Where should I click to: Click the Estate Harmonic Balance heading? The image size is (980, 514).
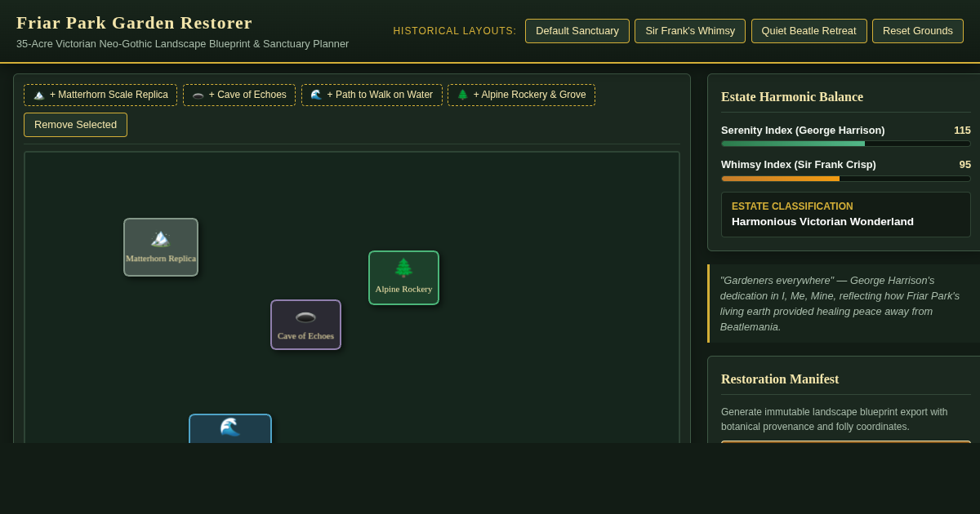click(792, 97)
